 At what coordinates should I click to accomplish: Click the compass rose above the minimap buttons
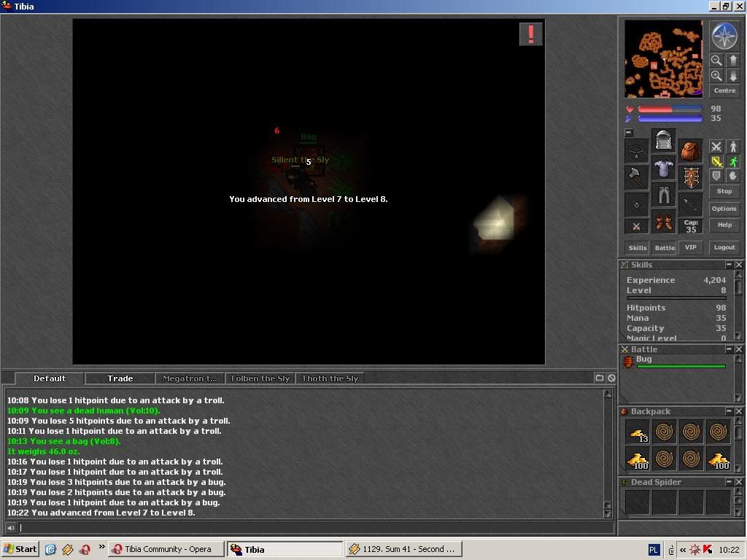(724, 36)
